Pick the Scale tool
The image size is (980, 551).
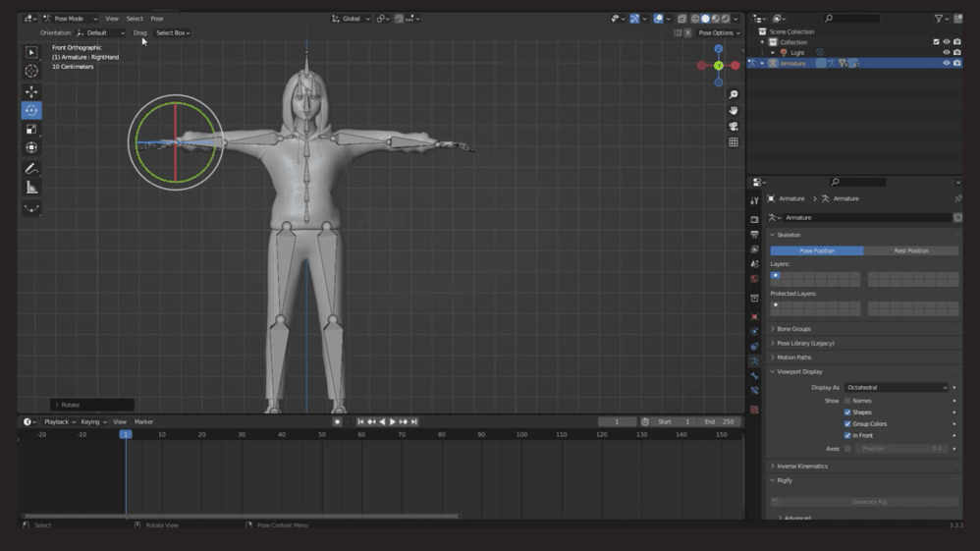[x=31, y=130]
